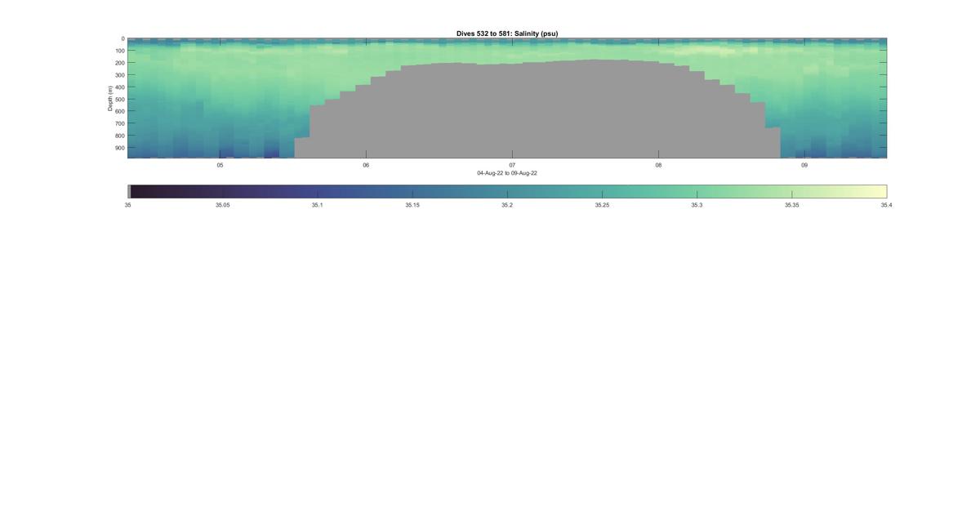Viewport: 980px width, 508px height.
Task: Click the depth tick label "300"
Action: [119, 75]
